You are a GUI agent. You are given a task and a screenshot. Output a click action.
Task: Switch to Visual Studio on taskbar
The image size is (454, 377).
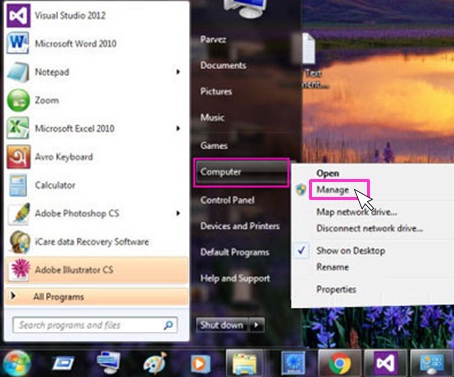click(x=385, y=364)
